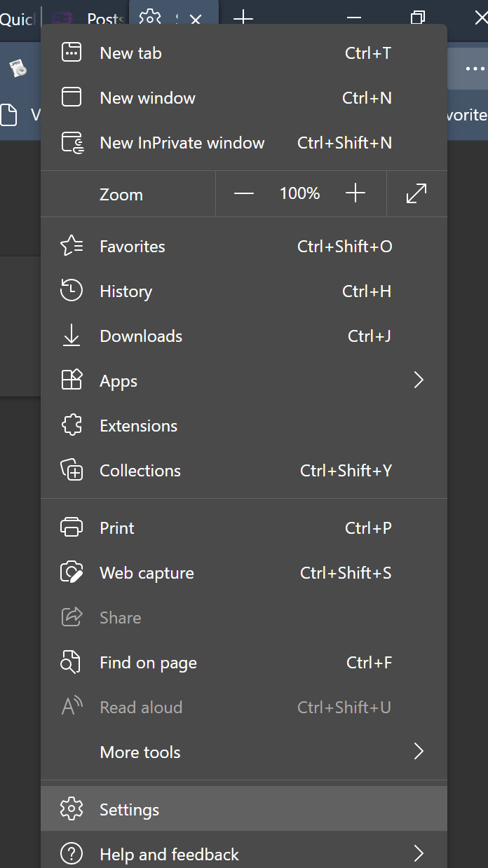
Task: Click the Settings gear icon in menu
Action: pyautogui.click(x=72, y=809)
